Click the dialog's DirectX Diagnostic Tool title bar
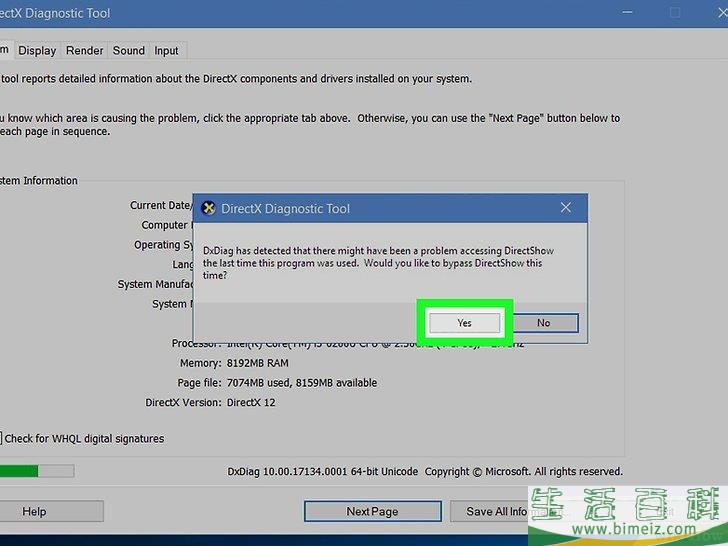This screenshot has height=546, width=728. click(380, 209)
